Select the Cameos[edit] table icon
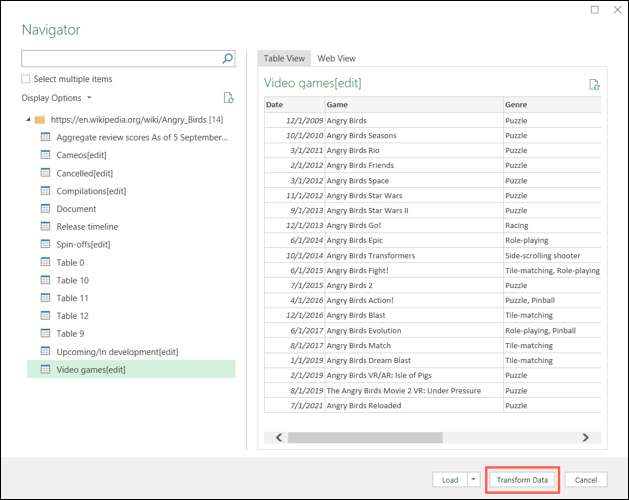The image size is (629, 500). 45,155
